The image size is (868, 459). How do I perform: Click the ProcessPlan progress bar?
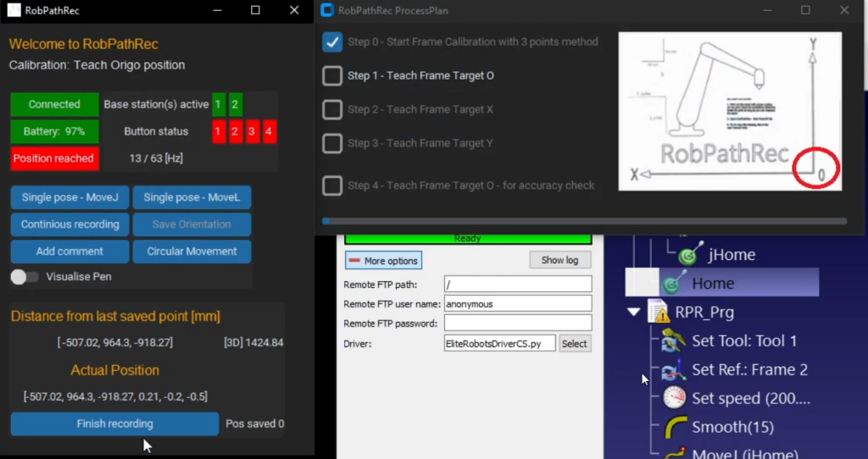pyautogui.click(x=585, y=221)
